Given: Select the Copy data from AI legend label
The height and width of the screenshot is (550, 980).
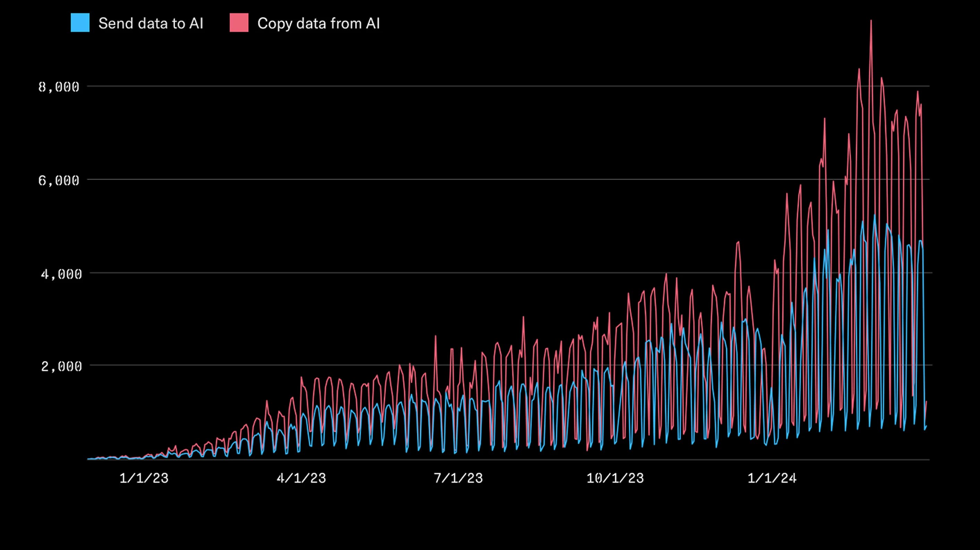Looking at the screenshot, I should (319, 24).
